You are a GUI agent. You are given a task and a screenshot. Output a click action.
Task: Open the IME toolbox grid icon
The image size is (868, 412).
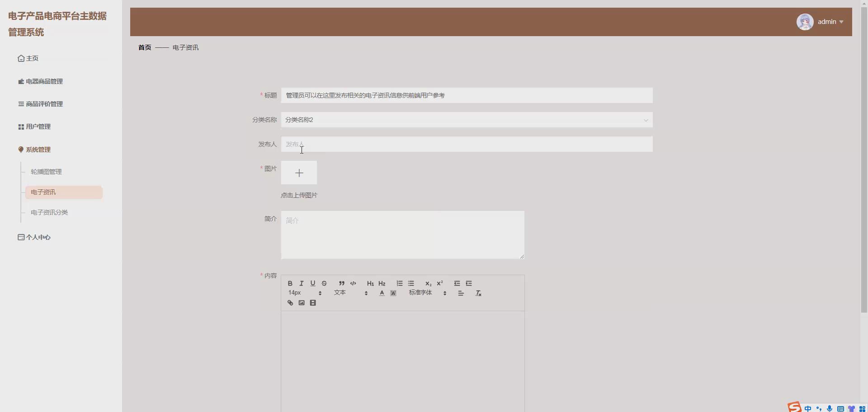tap(862, 408)
